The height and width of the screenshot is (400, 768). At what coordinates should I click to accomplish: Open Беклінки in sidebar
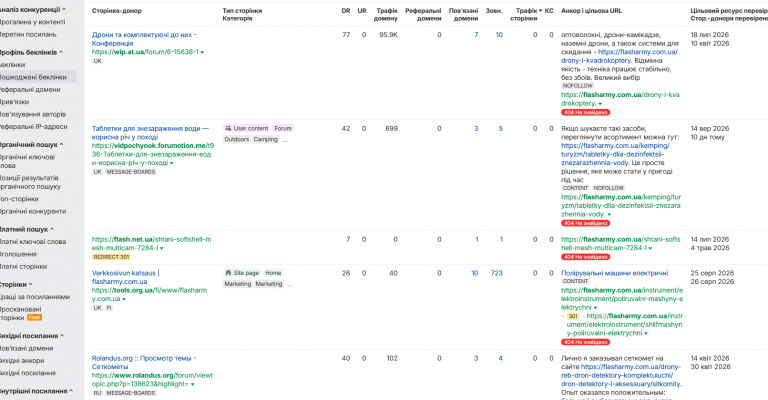click(13, 65)
